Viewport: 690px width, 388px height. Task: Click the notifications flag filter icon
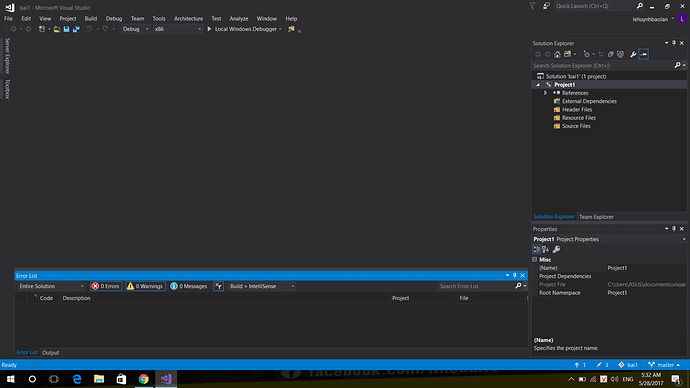pos(532,6)
